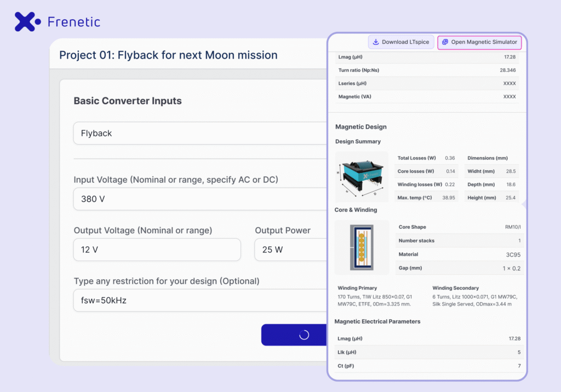Click the Frenetic brand name text
561x392 pixels.
pos(74,22)
